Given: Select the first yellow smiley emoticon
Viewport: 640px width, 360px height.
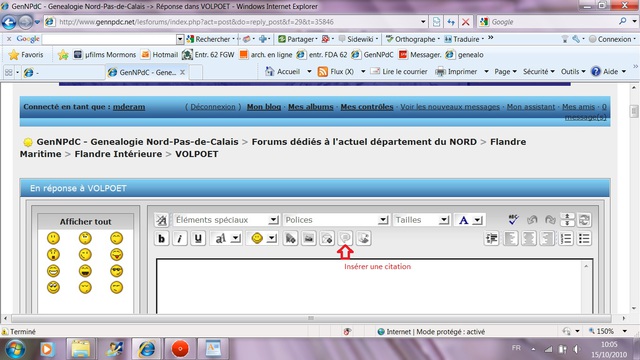Looking at the screenshot, I should [x=53, y=238].
